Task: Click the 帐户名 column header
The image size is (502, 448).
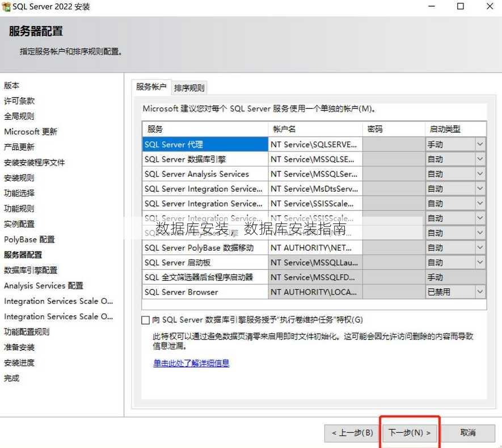Action: [x=315, y=129]
